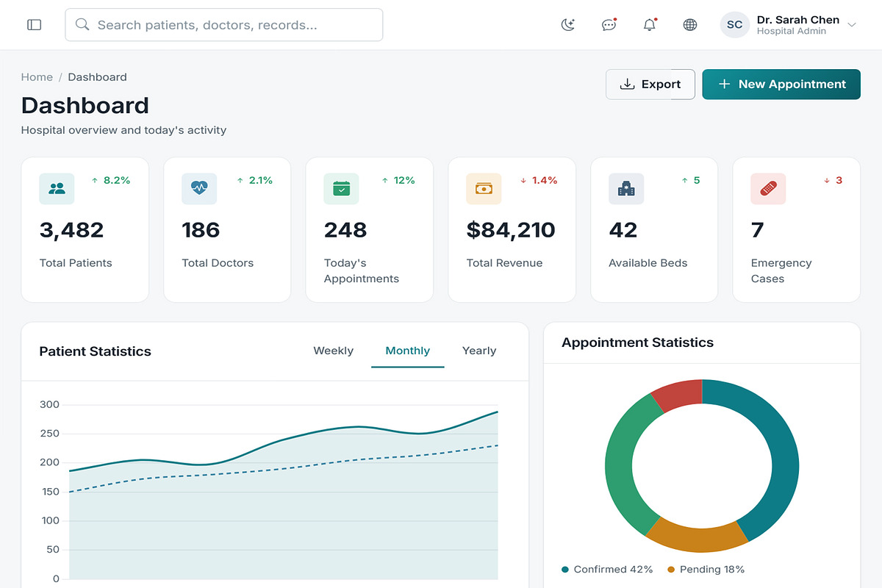Click the Total Patients people icon
882x588 pixels.
pos(57,189)
